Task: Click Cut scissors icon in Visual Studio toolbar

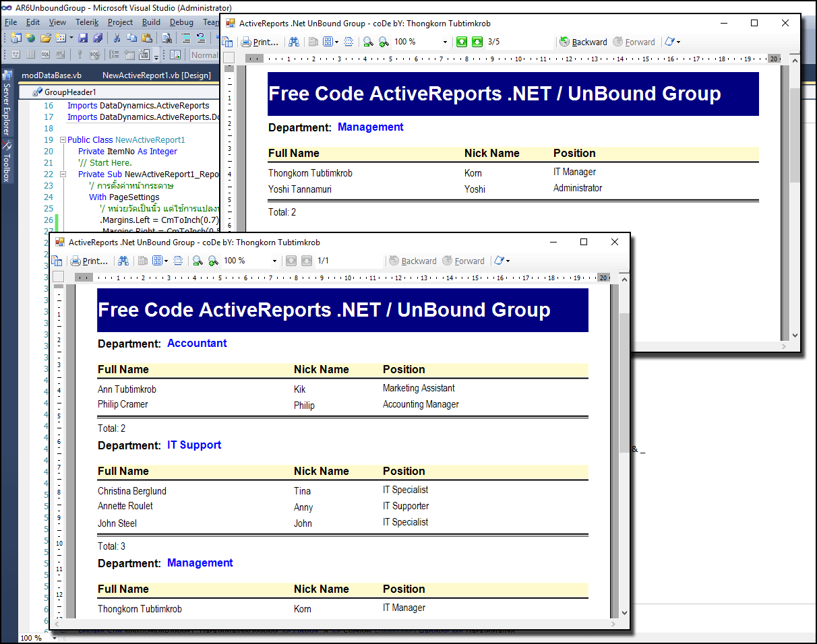Action: tap(117, 38)
